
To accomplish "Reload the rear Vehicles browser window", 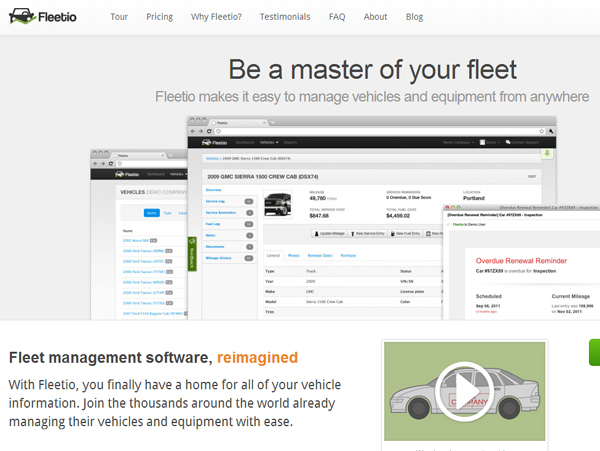I will (111, 164).
